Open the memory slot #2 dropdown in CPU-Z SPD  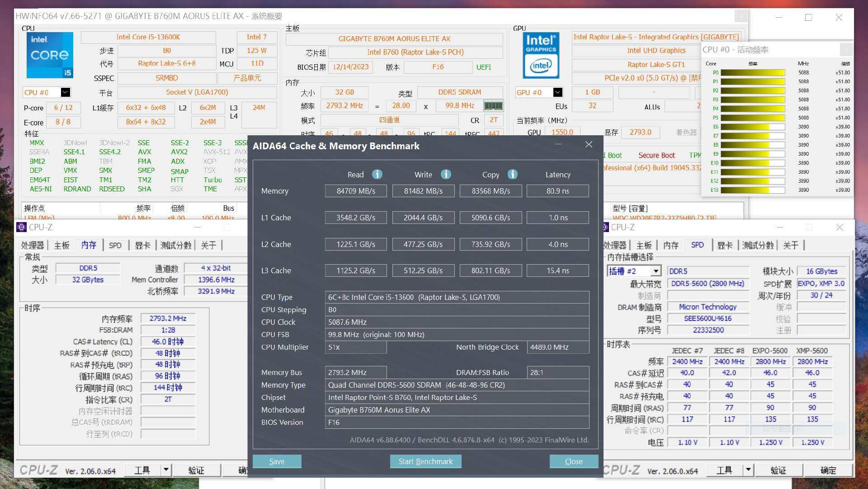[656, 271]
